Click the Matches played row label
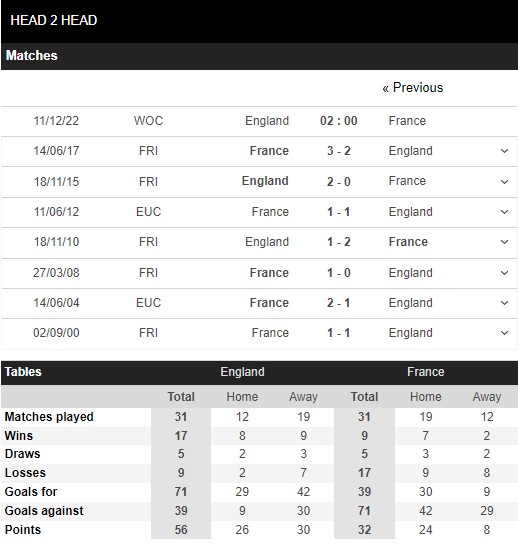This screenshot has width=518, height=547. [49, 417]
